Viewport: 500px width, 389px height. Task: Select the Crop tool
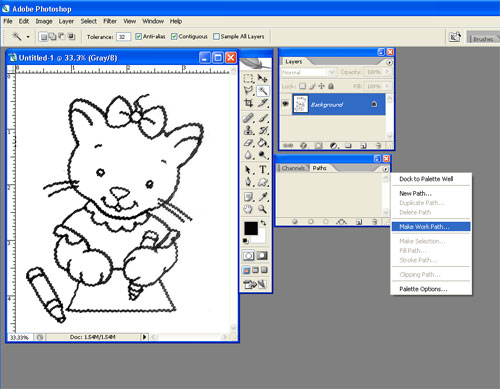click(248, 103)
